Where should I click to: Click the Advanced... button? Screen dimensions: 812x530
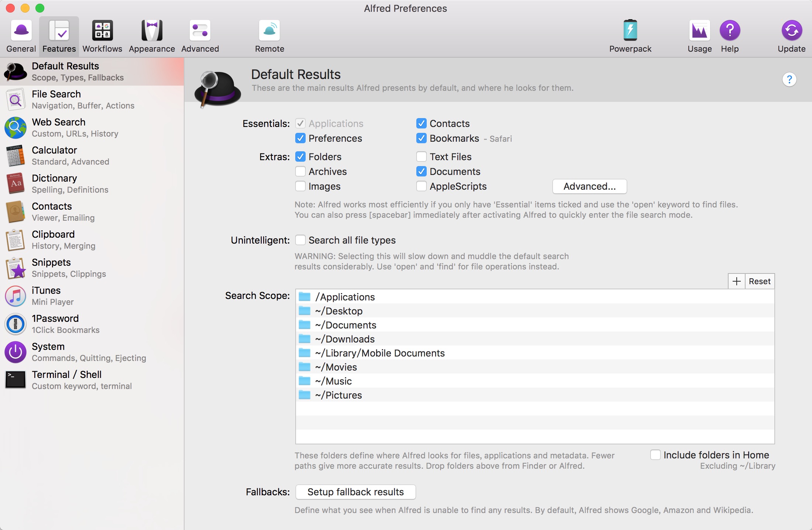click(589, 186)
